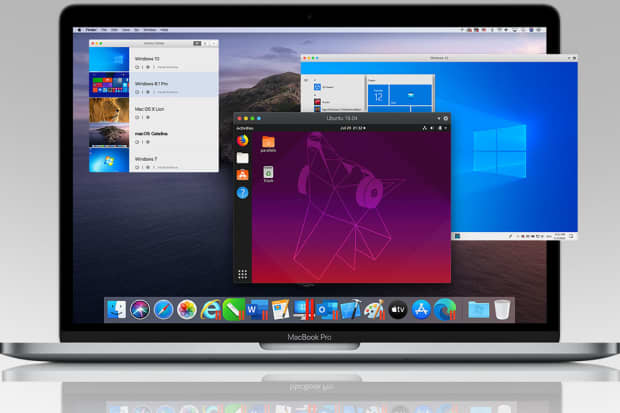
Task: Open Firefox in the Ubuntu dock
Action: [x=242, y=141]
